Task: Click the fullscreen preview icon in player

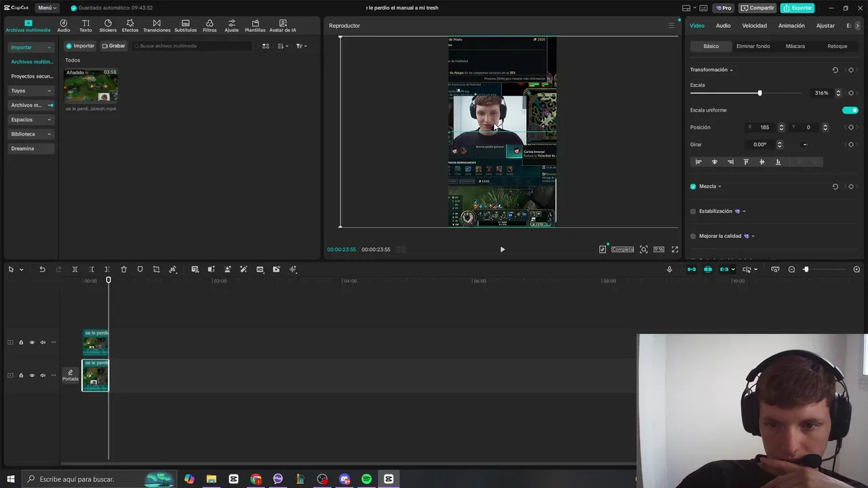Action: (675, 249)
